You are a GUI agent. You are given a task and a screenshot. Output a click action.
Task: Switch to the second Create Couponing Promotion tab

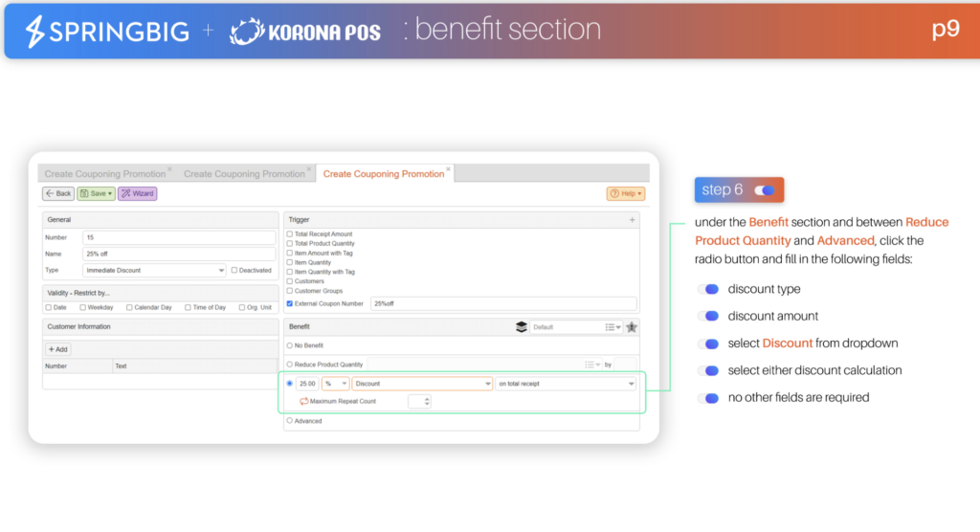click(244, 174)
